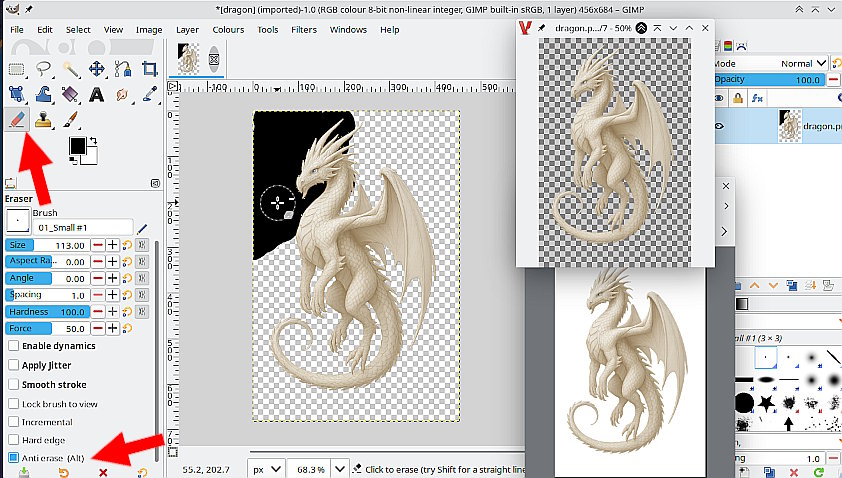Choose the Move tool
Screen dimensions: 842x478
tap(97, 69)
